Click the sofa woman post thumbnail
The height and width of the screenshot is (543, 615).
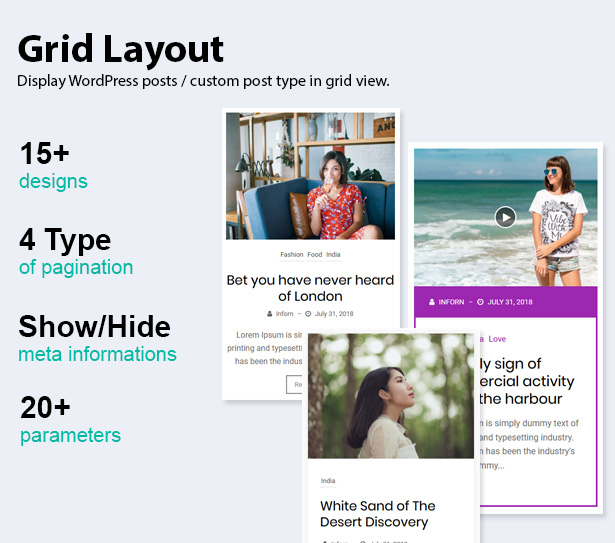310,176
